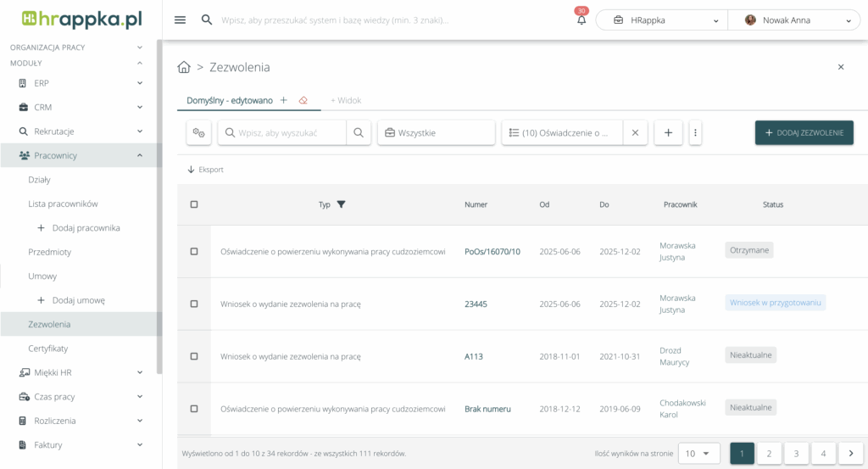
Task: Select checkbox for permit A113 row
Action: [194, 356]
